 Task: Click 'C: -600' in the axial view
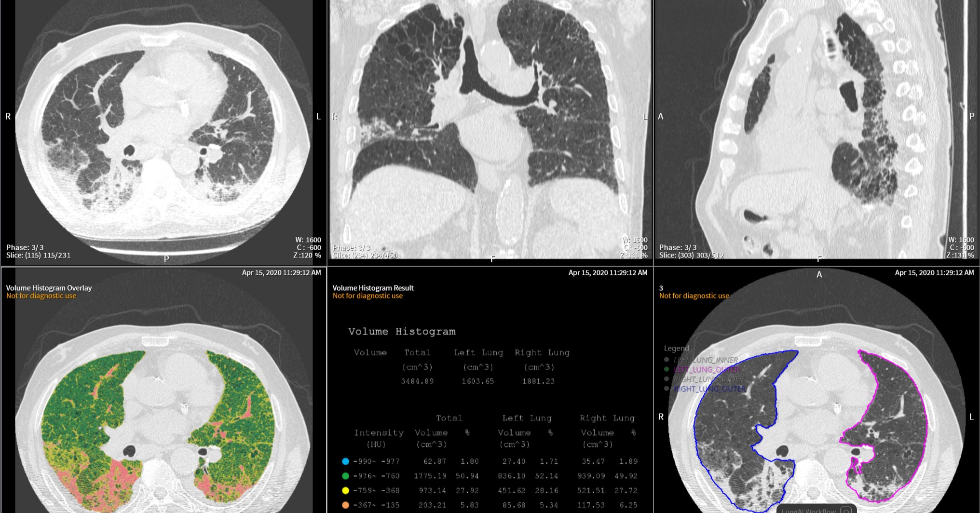pos(309,247)
